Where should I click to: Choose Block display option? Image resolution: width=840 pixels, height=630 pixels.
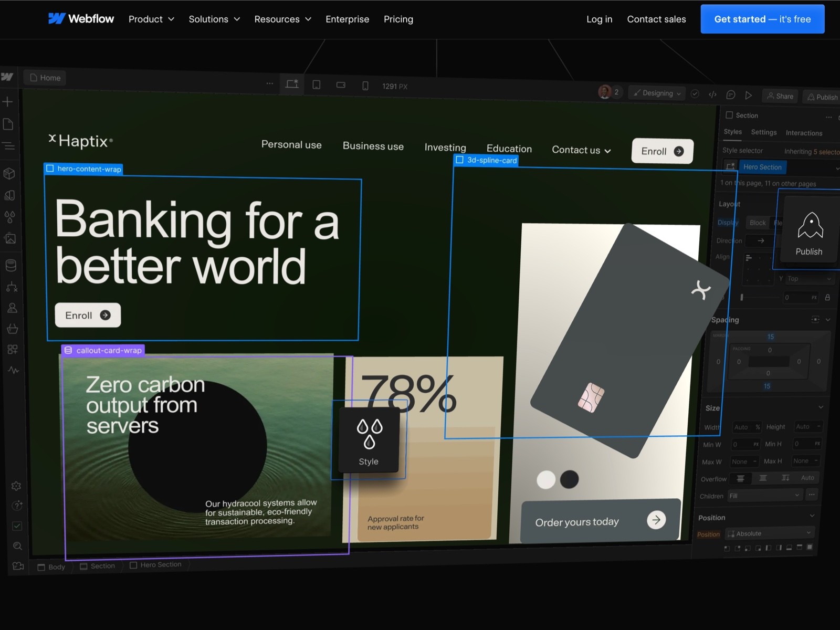point(758,223)
